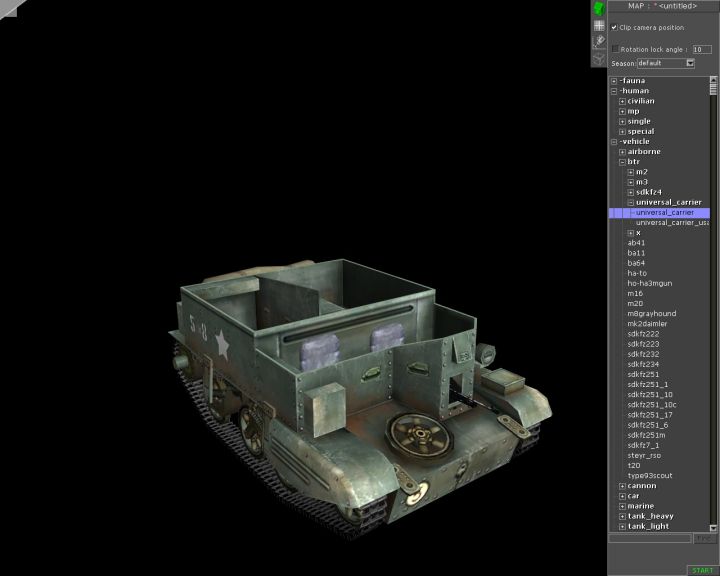Select the third sidebar tool icon
Viewport: 720px width, 576px height.
tap(599, 41)
